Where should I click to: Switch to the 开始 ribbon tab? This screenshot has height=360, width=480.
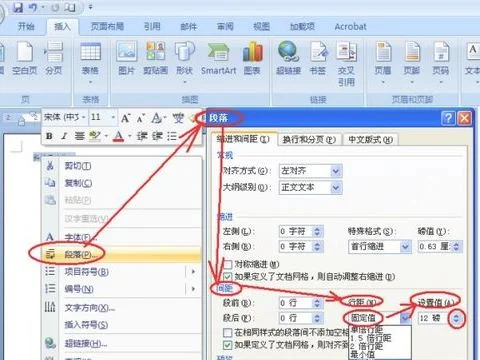pyautogui.click(x=26, y=26)
